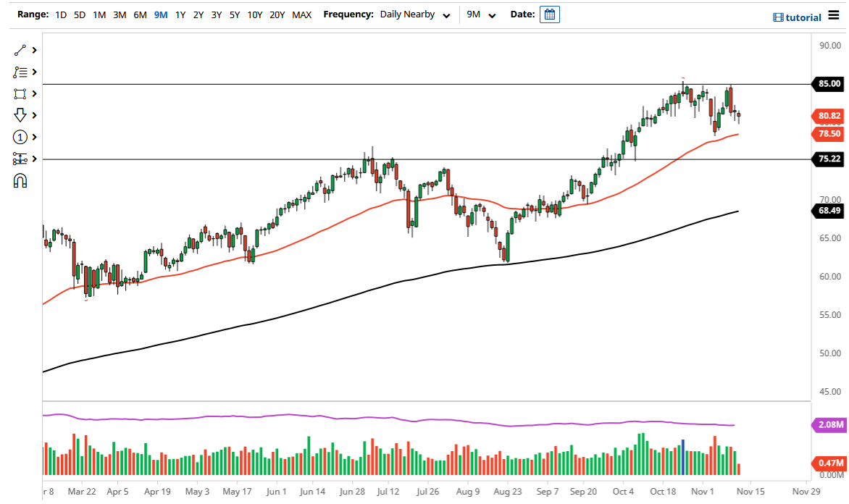Toggle the magnet snap tool
849x504 pixels.
pyautogui.click(x=20, y=180)
